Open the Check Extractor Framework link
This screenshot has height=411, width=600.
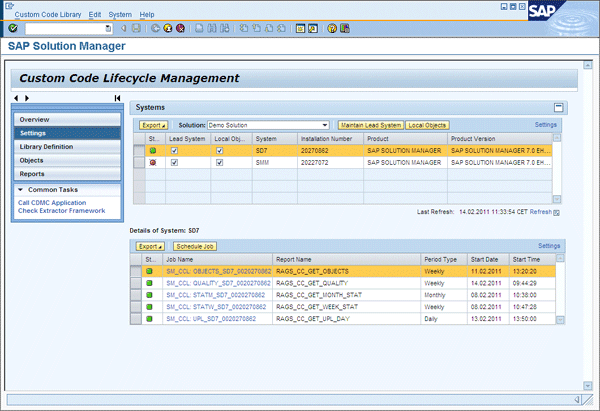pyautogui.click(x=61, y=211)
